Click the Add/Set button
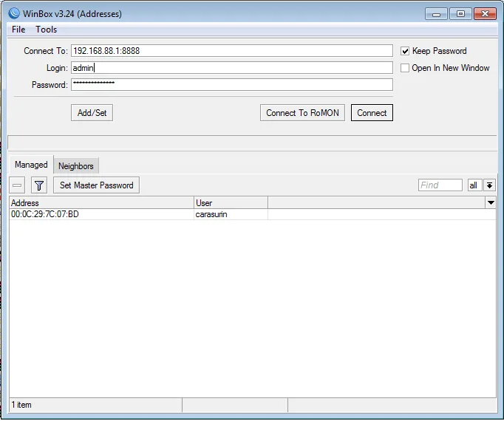Viewport: 504px width, 421px height. click(92, 113)
